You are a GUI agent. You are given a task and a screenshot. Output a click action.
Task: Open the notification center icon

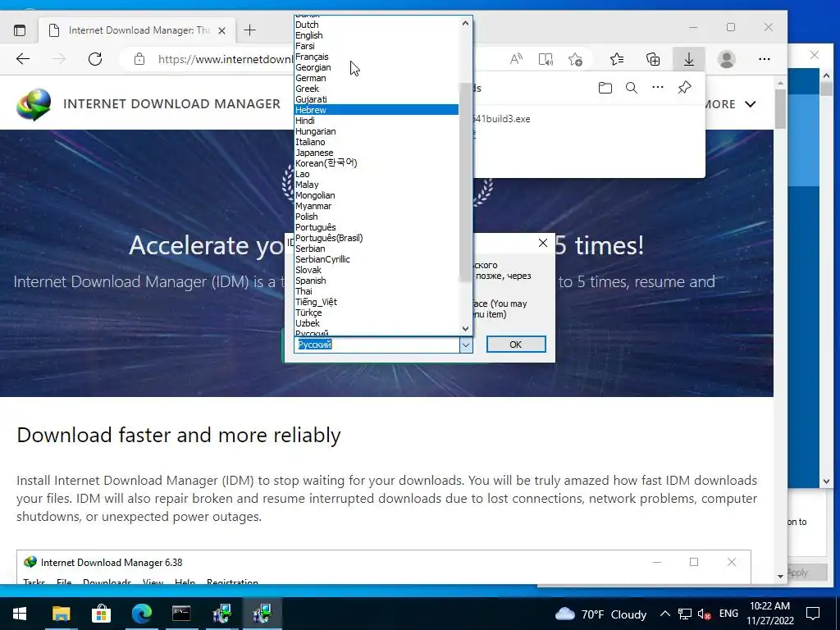[813, 614]
